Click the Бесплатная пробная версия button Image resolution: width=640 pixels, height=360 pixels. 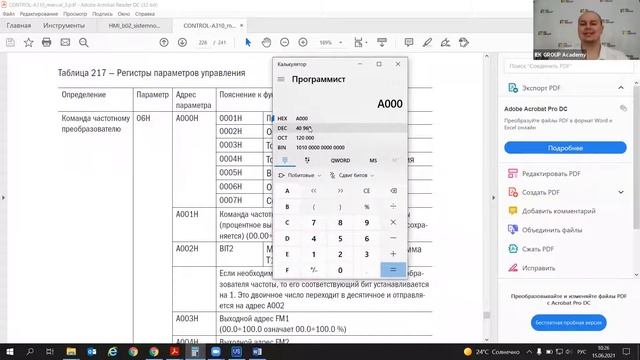coord(568,322)
